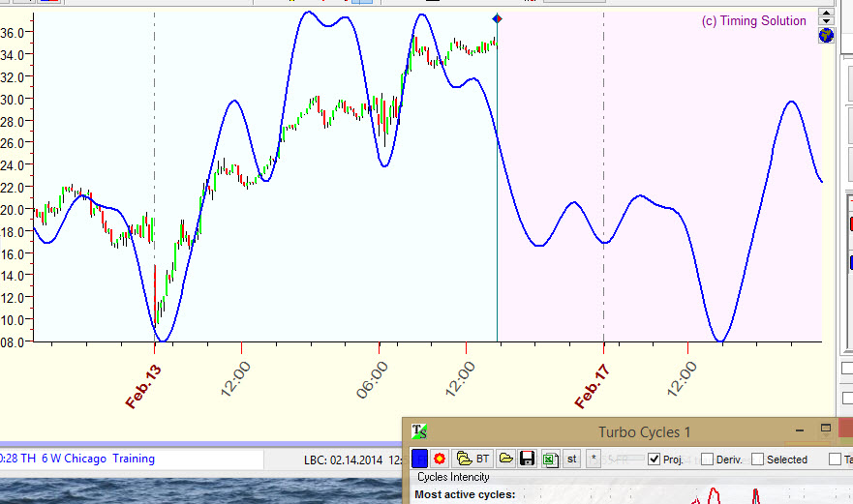This screenshot has height=504, width=853.
Task: Click the asterisk button in the toolbar
Action: point(594,459)
